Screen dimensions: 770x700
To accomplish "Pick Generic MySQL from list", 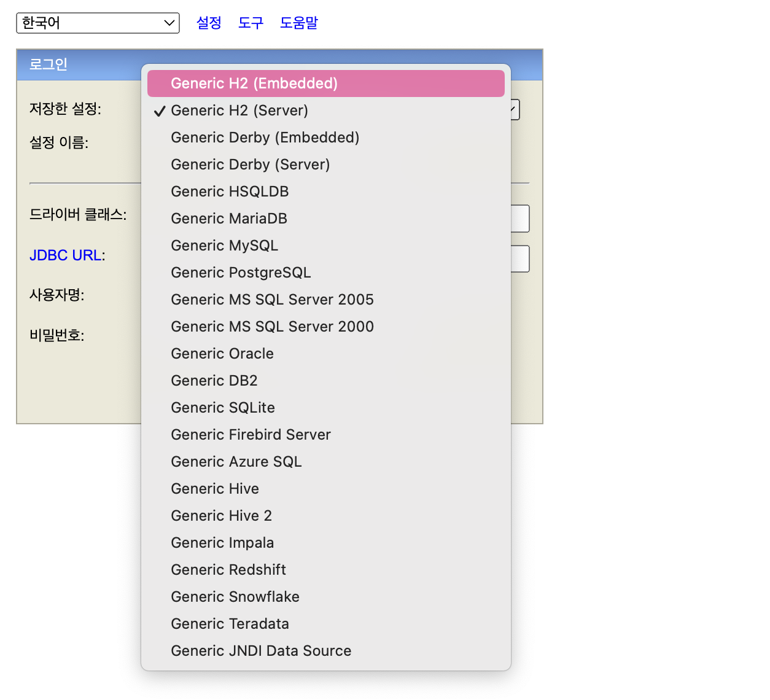I will coord(326,246).
